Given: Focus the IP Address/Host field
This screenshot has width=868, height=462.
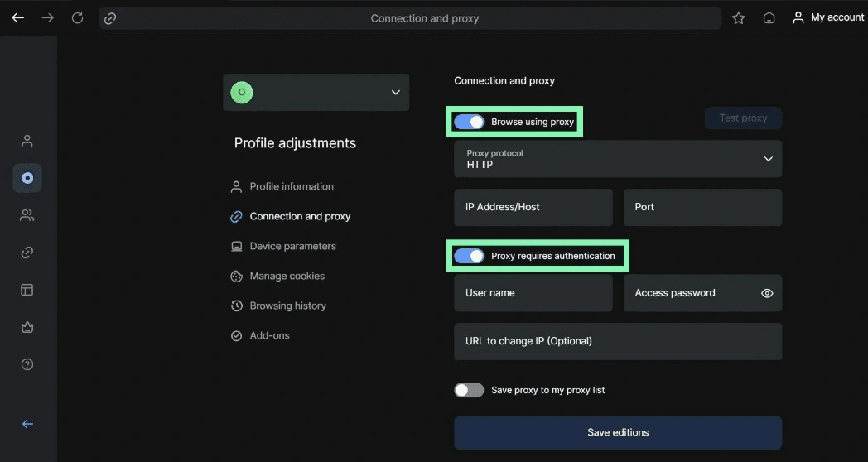Looking at the screenshot, I should [x=533, y=207].
